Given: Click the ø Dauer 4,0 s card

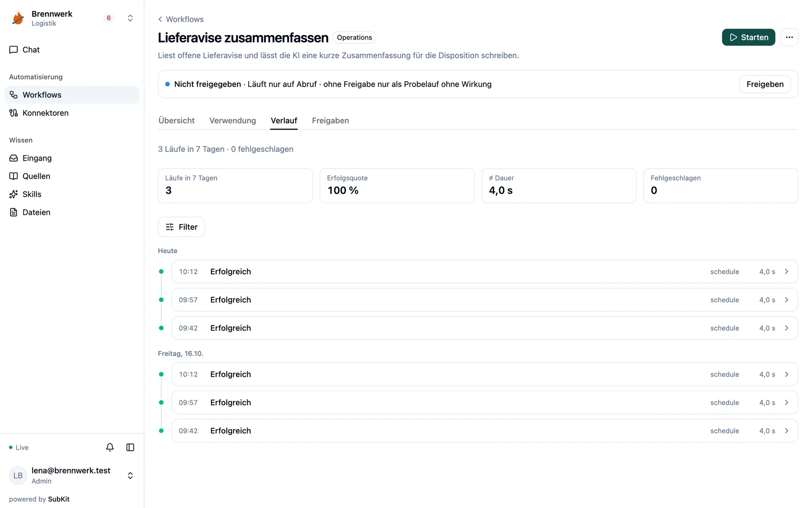Looking at the screenshot, I should (559, 186).
